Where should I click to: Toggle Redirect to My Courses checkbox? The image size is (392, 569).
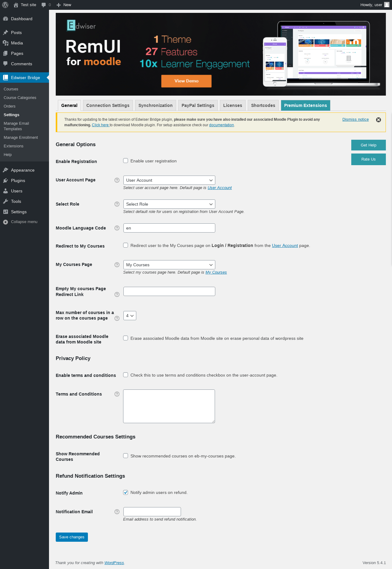pyautogui.click(x=126, y=245)
